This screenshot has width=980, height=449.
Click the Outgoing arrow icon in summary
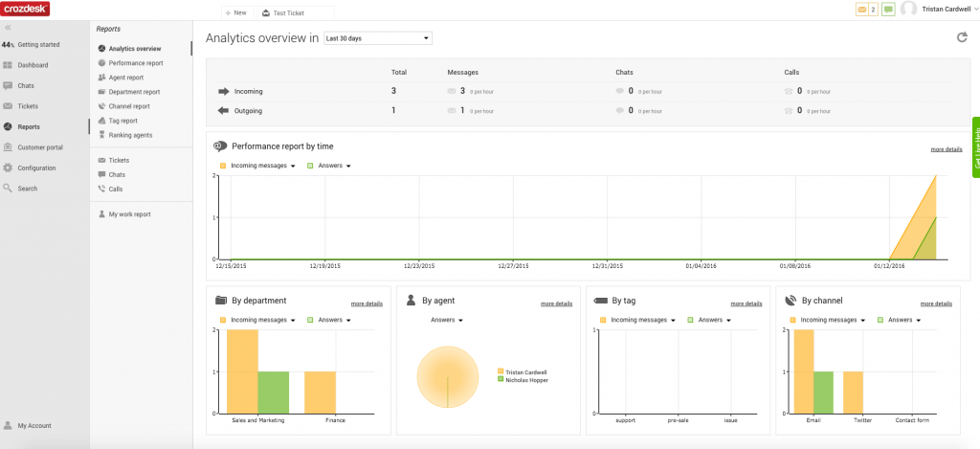(224, 111)
